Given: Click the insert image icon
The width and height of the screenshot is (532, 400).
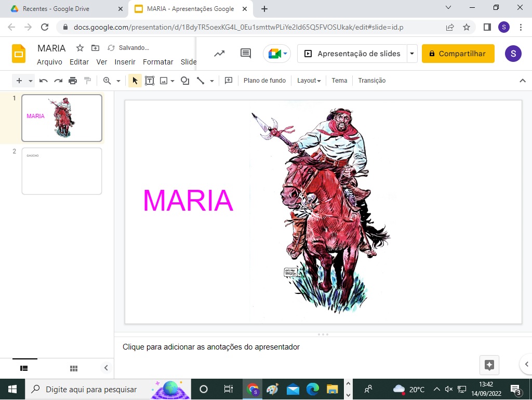Looking at the screenshot, I should pos(164,81).
